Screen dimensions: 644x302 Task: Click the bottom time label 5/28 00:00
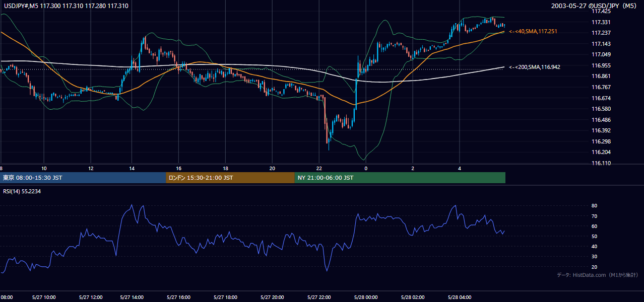[367, 297]
